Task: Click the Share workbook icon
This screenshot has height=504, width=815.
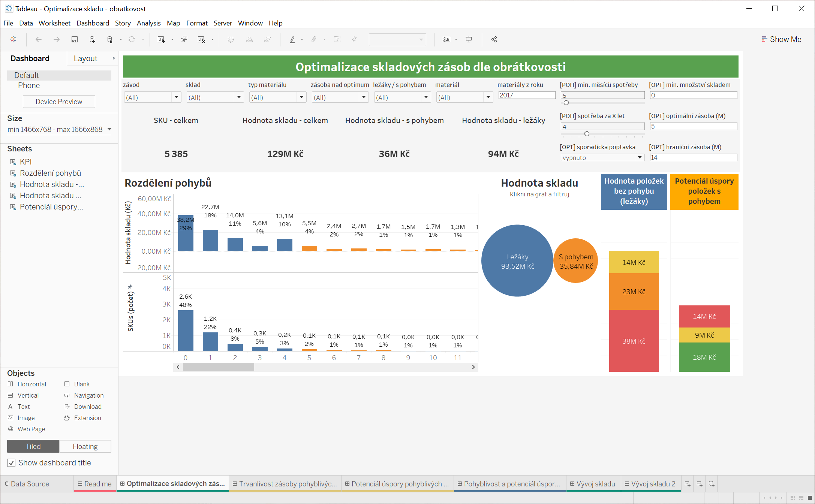Action: click(494, 39)
